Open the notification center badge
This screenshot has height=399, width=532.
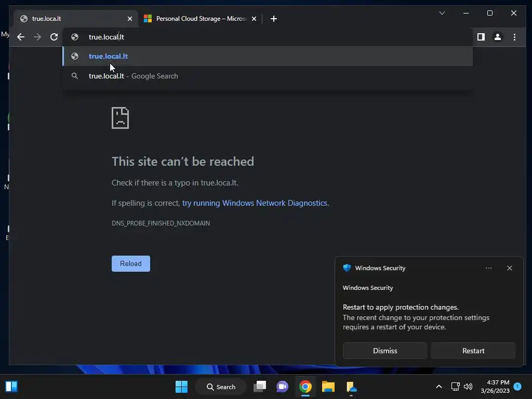coord(517,386)
